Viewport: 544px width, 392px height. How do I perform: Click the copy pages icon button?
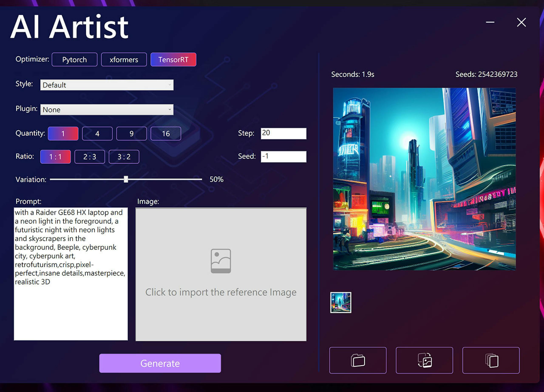(x=491, y=360)
